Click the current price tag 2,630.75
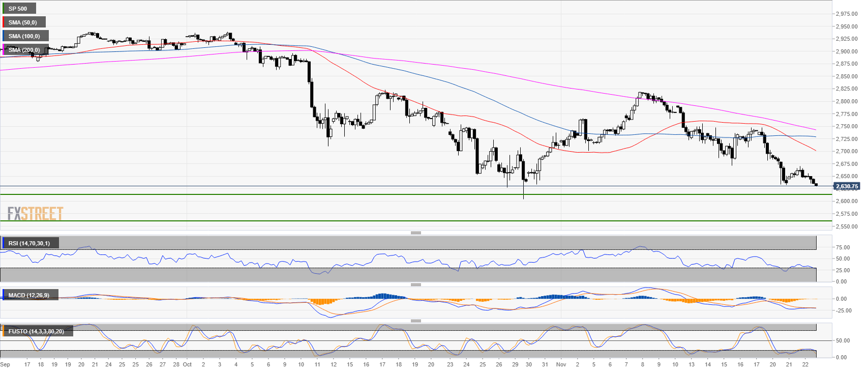 [x=847, y=186]
